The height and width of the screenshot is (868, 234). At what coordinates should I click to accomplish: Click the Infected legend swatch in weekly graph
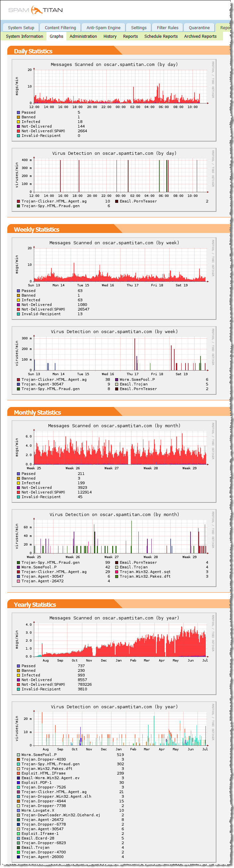(x=19, y=300)
